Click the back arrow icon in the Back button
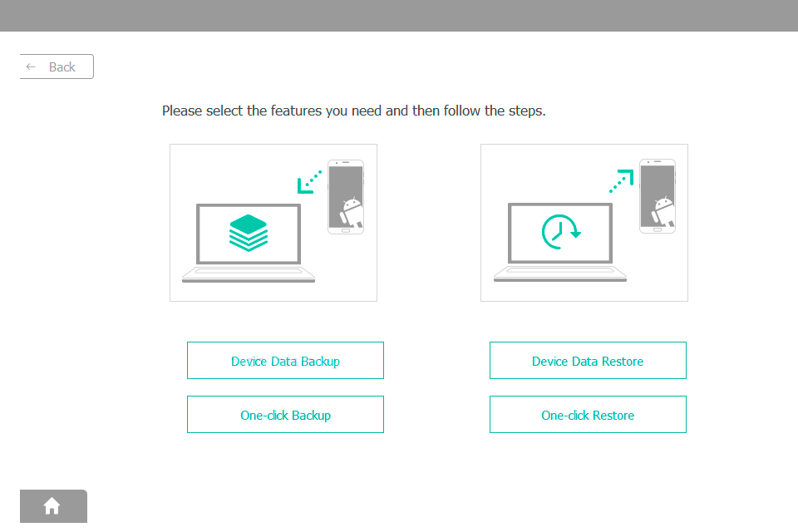Screen dimensions: 798x532 click(31, 66)
